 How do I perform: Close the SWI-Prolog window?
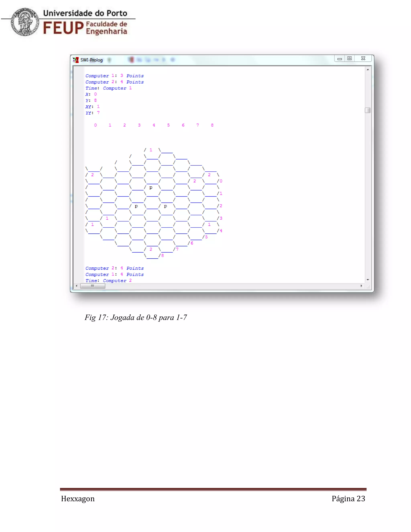[x=363, y=58]
